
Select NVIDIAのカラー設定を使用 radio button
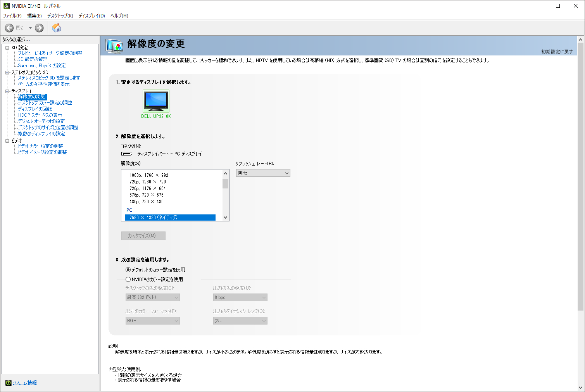click(128, 280)
